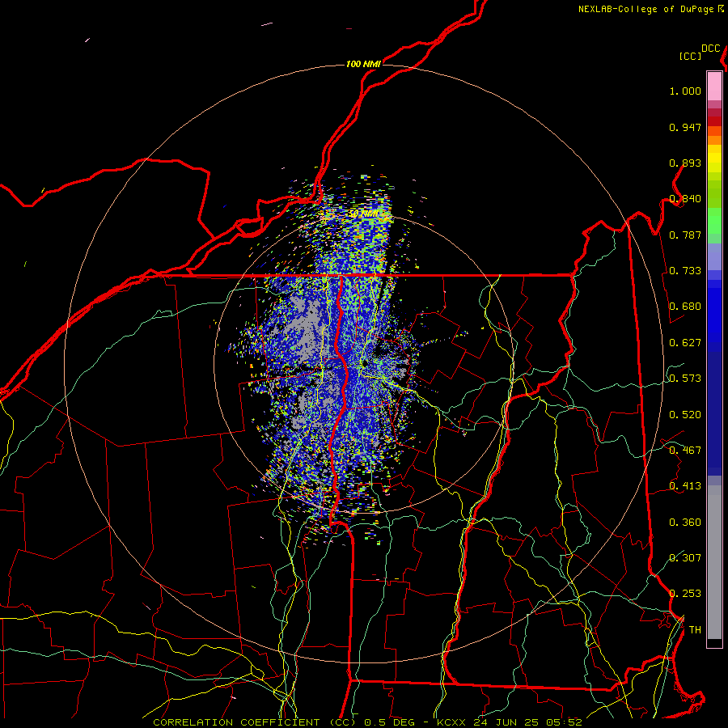Select the 0.840 legend value

[685, 199]
